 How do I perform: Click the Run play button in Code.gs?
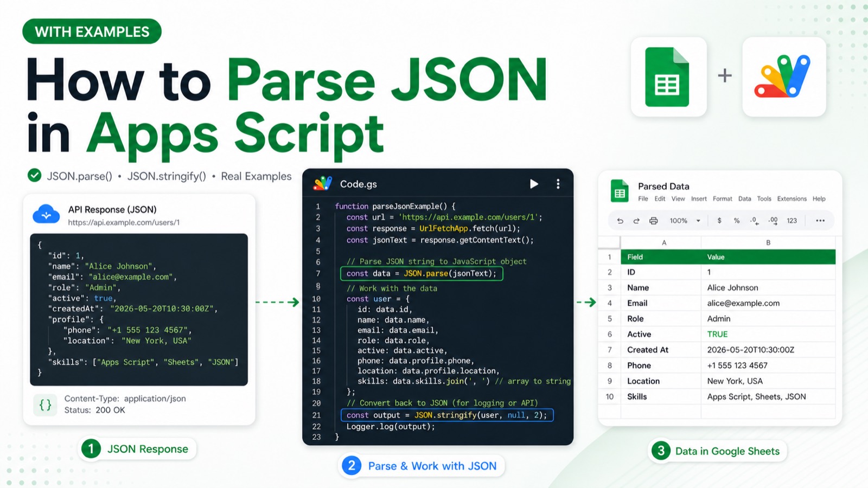[x=534, y=184]
